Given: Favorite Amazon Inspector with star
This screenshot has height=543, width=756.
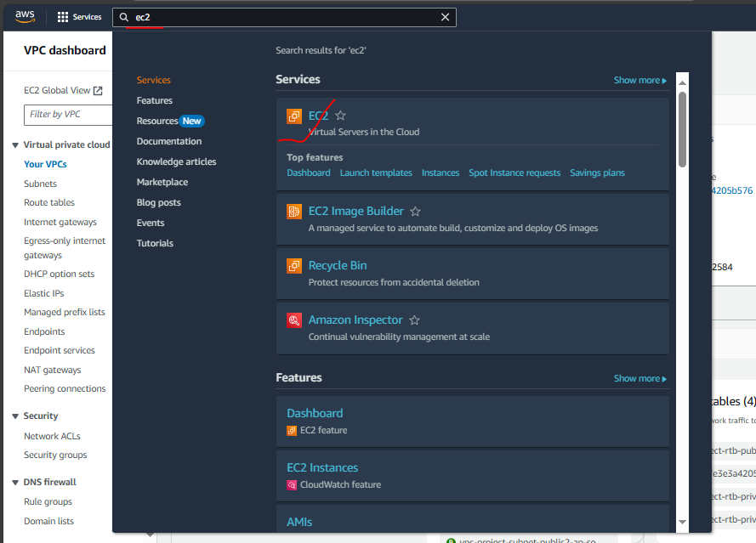Looking at the screenshot, I should click(414, 320).
